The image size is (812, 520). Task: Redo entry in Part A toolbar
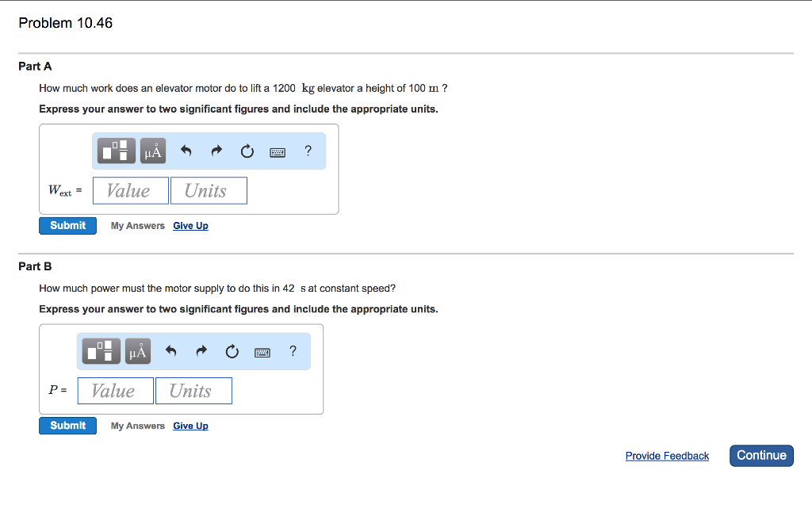(x=216, y=151)
